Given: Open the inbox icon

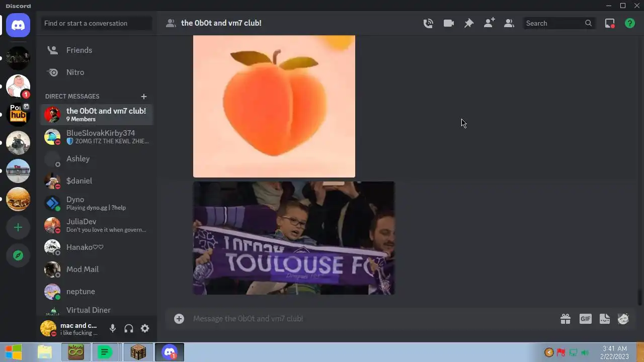Looking at the screenshot, I should click(610, 23).
